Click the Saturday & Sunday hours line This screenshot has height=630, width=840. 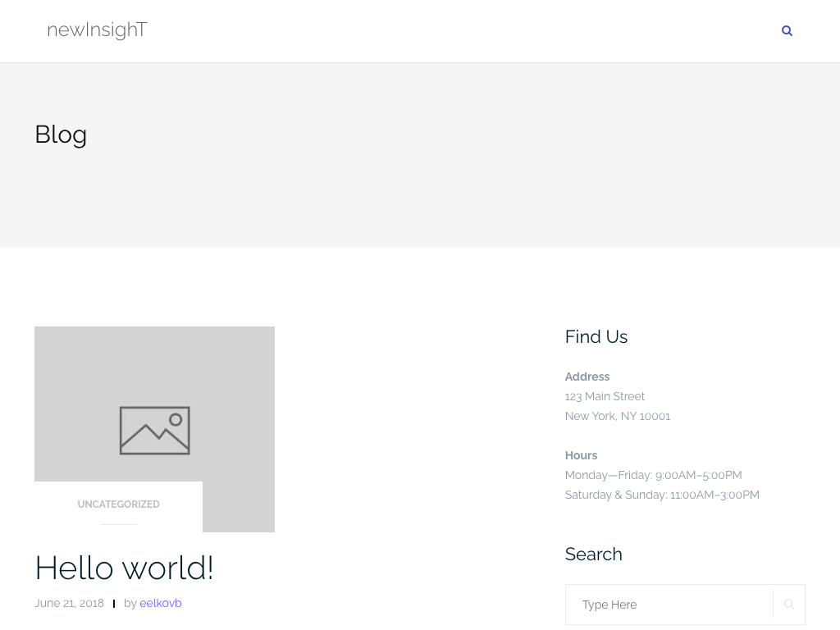pyautogui.click(x=661, y=495)
